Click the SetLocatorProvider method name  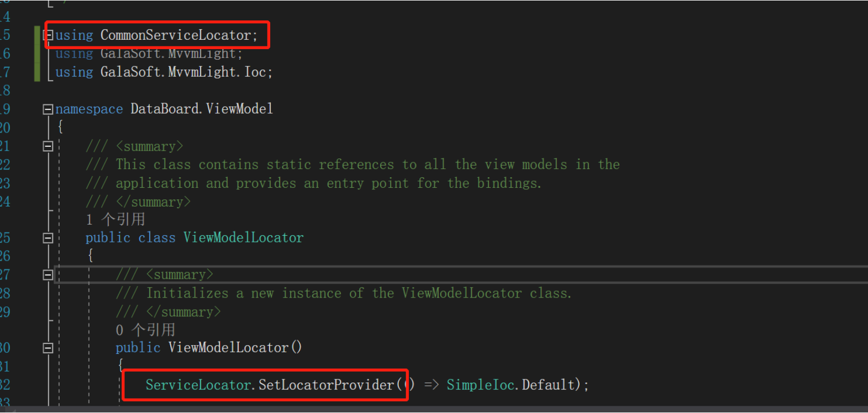click(x=326, y=385)
